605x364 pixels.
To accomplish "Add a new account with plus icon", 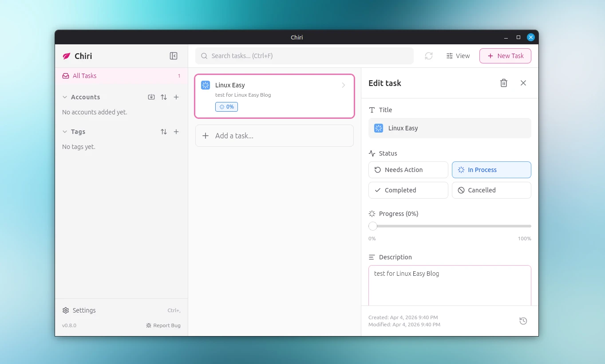I will pos(176,97).
